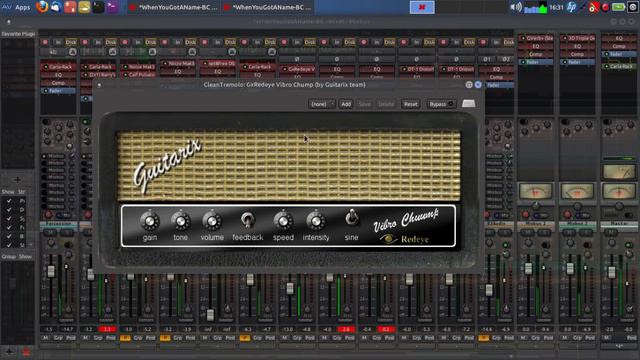Click the HP tray icon
Screen dimensions: 640x360
click(x=571, y=7)
